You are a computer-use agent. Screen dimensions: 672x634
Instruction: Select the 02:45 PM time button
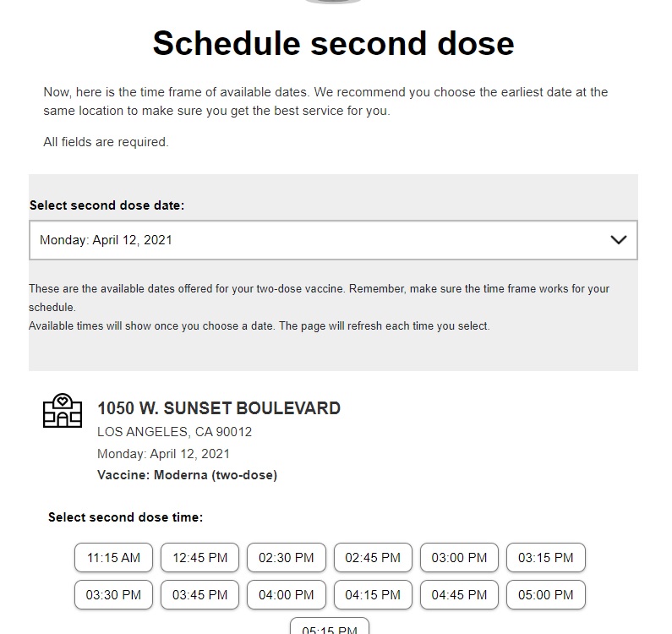(373, 558)
